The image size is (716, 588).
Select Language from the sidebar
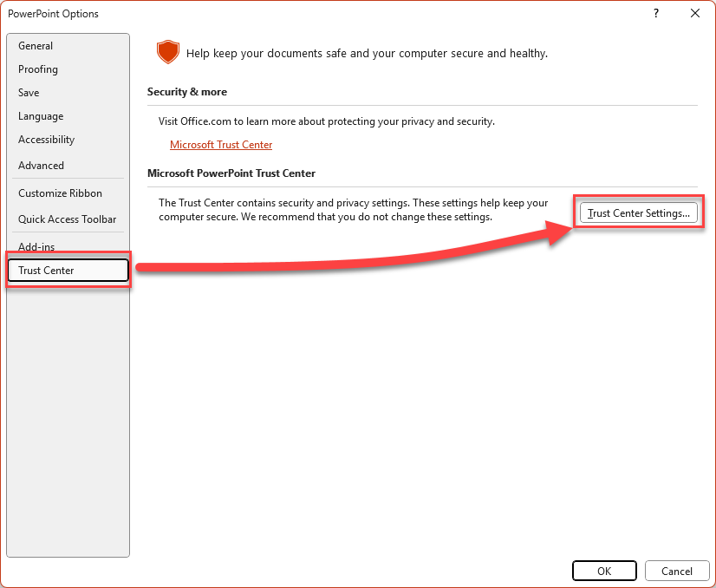point(41,116)
